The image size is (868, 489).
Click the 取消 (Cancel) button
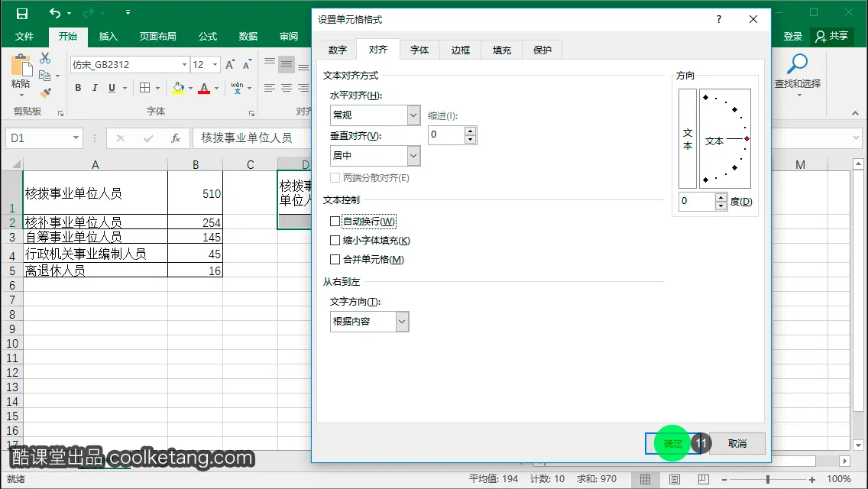737,444
